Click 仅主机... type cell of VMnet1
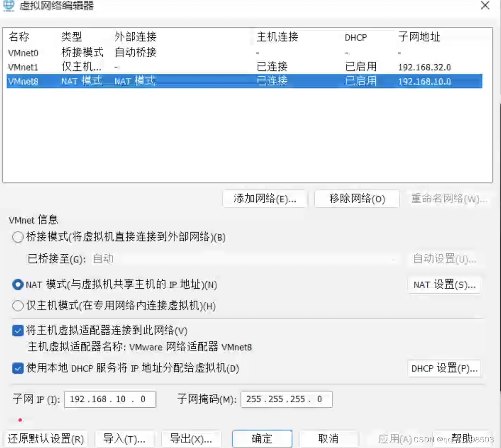 (81, 67)
